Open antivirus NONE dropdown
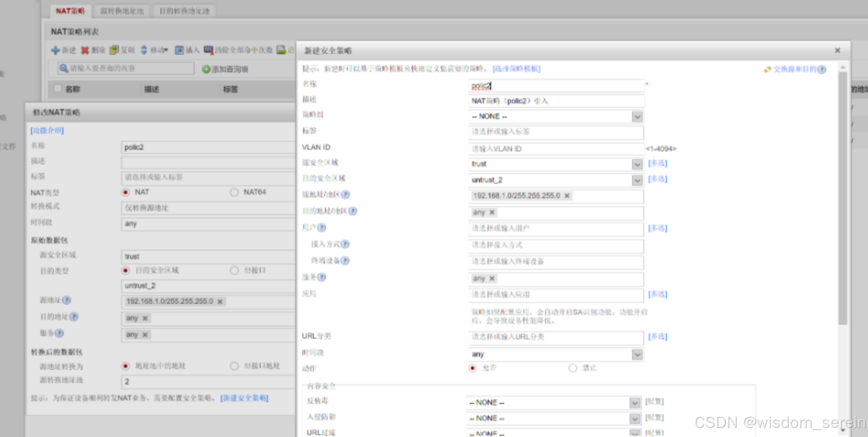This screenshot has width=868, height=437. [x=635, y=403]
